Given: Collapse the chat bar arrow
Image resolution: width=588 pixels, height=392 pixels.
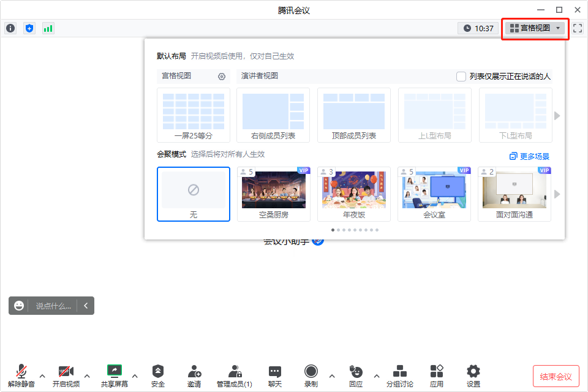Looking at the screenshot, I should coord(86,306).
